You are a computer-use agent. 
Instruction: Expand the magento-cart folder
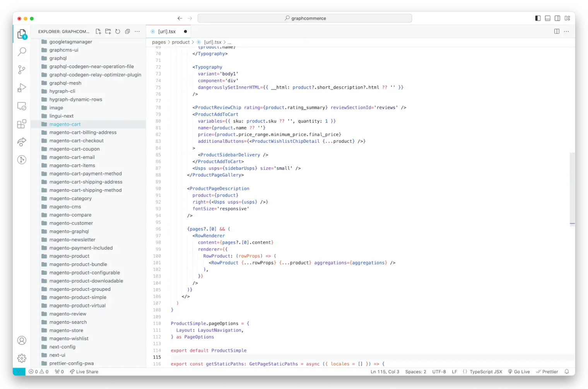pyautogui.click(x=65, y=124)
